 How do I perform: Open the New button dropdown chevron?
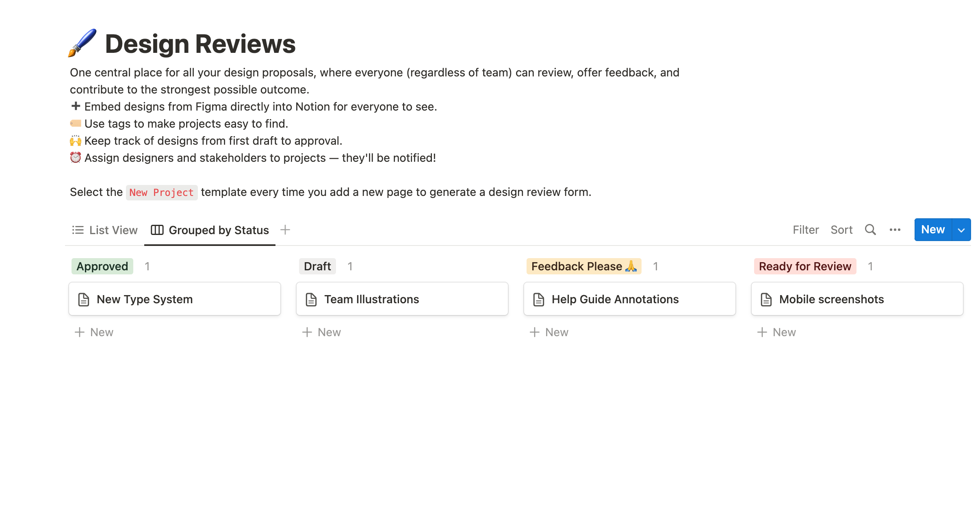[x=961, y=230]
